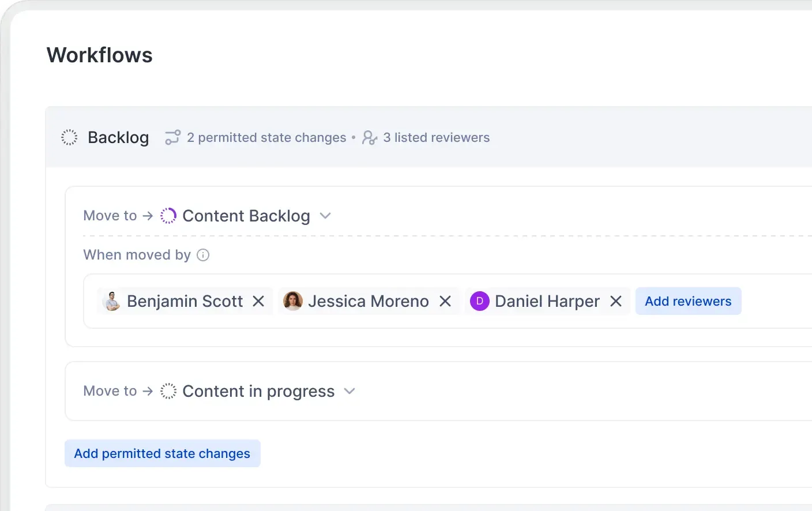Viewport: 812px width, 511px height.
Task: Remove Benjamin Scott from reviewers
Action: click(x=258, y=301)
